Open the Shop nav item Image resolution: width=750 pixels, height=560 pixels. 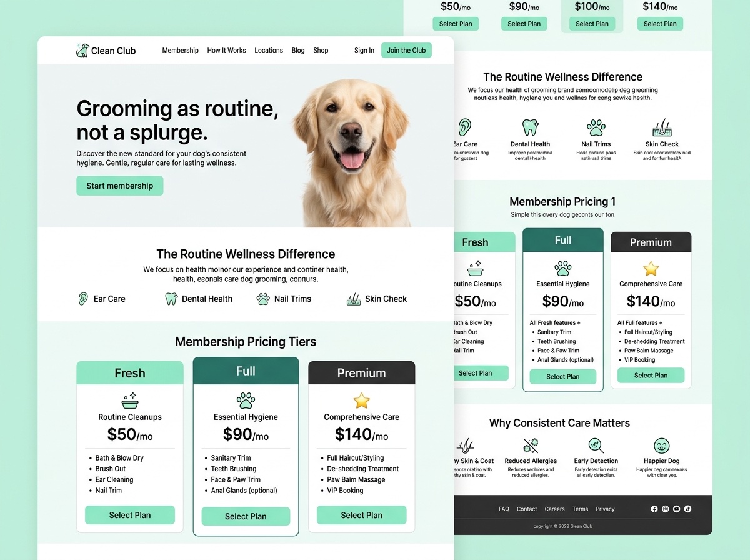click(x=321, y=51)
